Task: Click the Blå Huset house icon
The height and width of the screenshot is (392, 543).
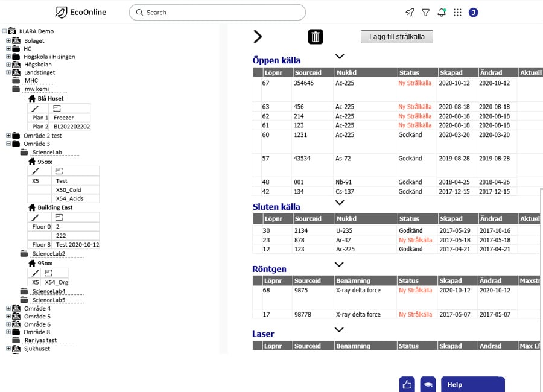Action: click(x=32, y=99)
